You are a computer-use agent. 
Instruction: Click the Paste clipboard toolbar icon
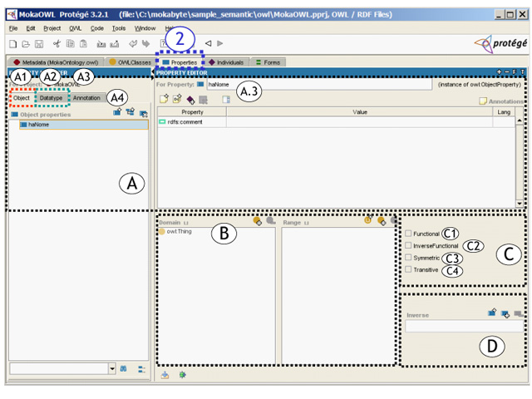[83, 43]
